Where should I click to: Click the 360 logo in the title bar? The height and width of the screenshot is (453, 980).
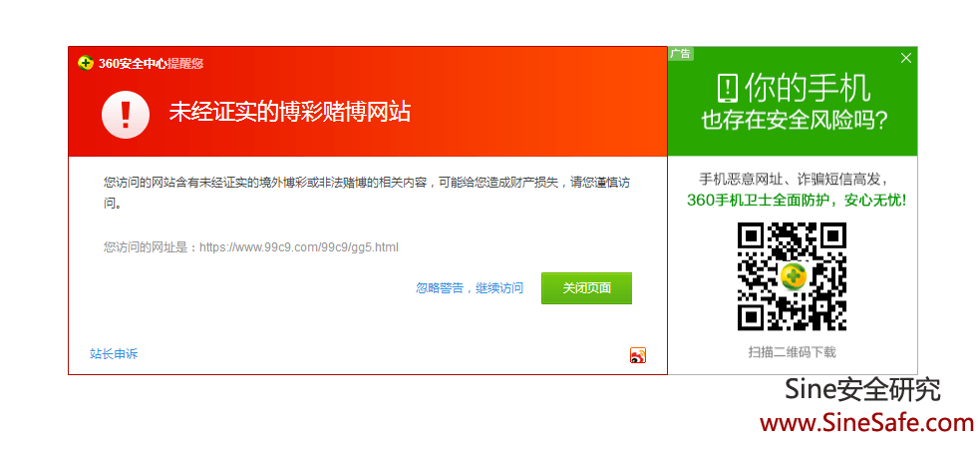pos(86,63)
